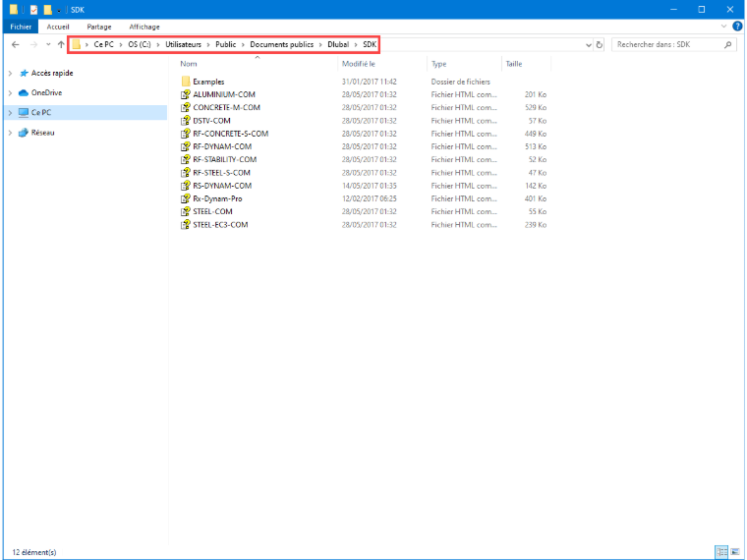Viewport: 747px width, 560px height.
Task: Switch to large icons view layout
Action: [735, 552]
